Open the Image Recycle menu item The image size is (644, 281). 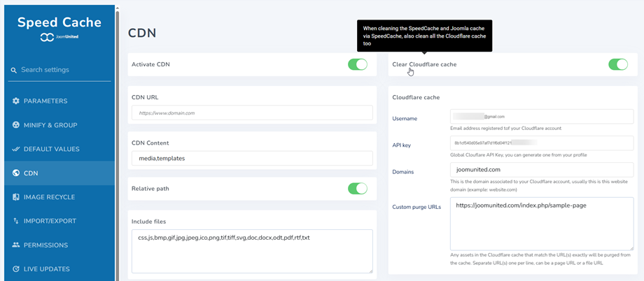point(49,197)
